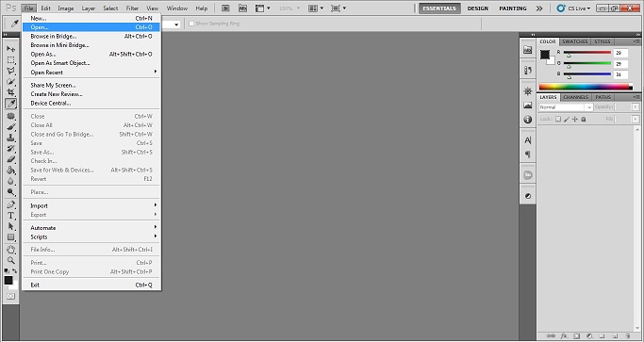Select the Rectangle shape tool
This screenshot has width=644, height=342.
pyautogui.click(x=10, y=237)
